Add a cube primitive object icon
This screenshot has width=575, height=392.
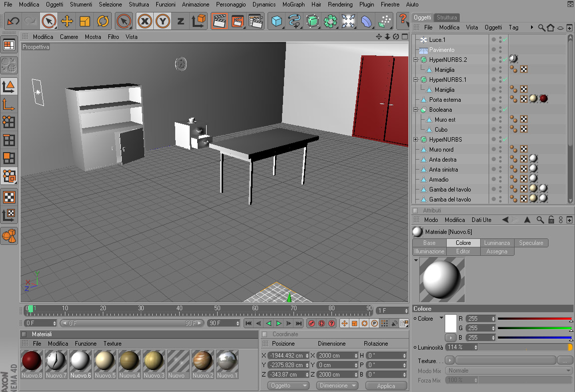coord(277,21)
